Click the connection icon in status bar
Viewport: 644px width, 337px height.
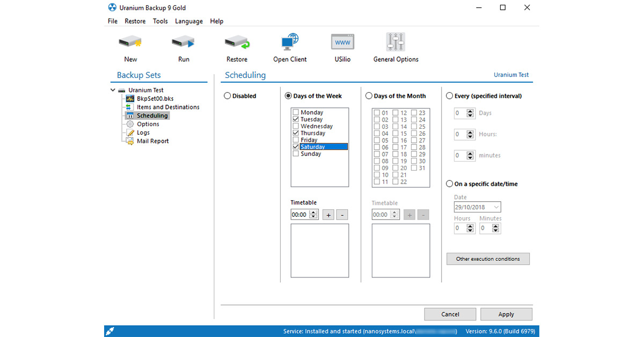tap(111, 331)
